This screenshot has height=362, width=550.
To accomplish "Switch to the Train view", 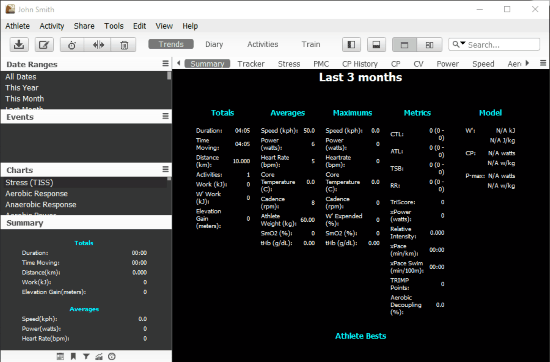I will click(x=311, y=44).
